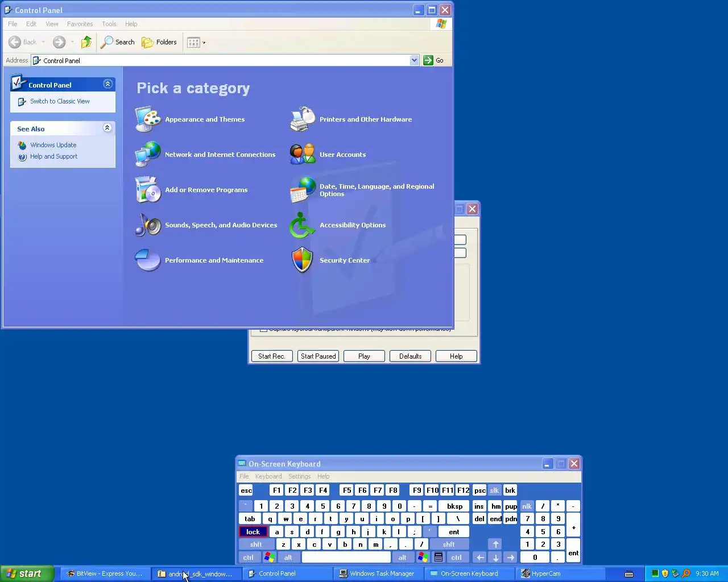This screenshot has width=728, height=582.
Task: Open the Help menu in Control Panel
Action: tap(131, 24)
